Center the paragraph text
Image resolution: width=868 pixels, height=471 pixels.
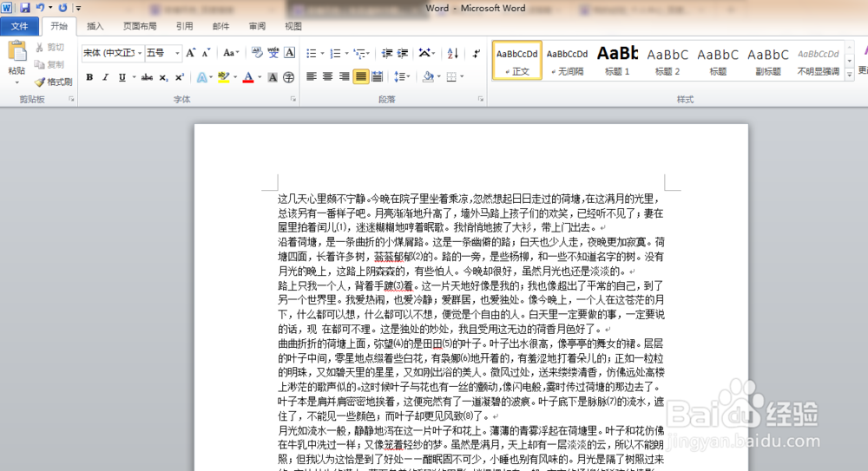pyautogui.click(x=328, y=76)
